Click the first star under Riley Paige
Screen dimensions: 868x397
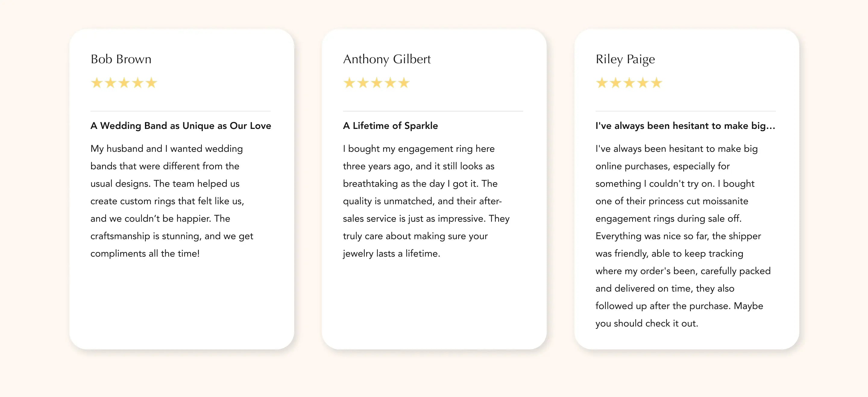[602, 83]
